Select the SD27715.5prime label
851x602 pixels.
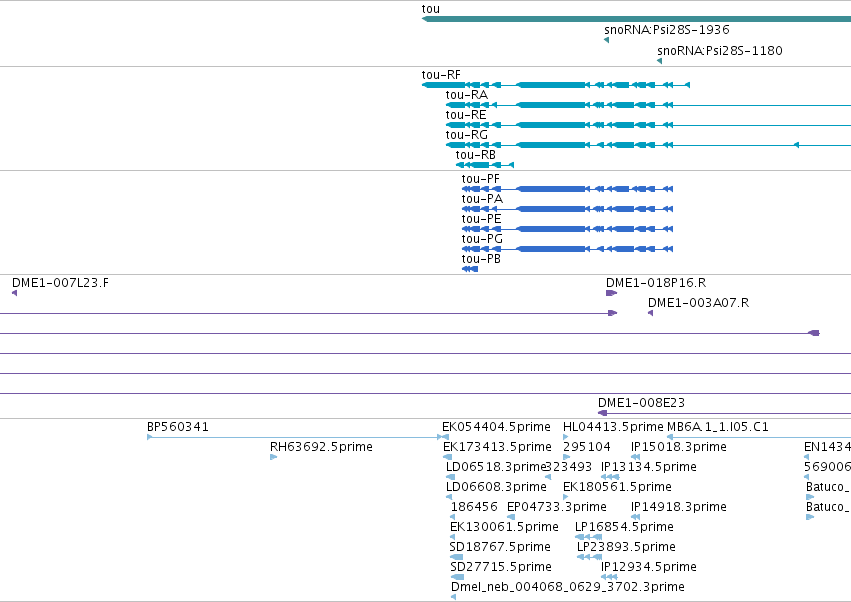501,567
